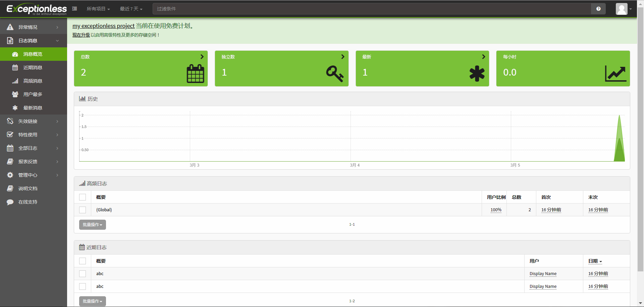644x307 pixels.
Task: Collapse the 日志消息 chevron
Action: coord(57,41)
